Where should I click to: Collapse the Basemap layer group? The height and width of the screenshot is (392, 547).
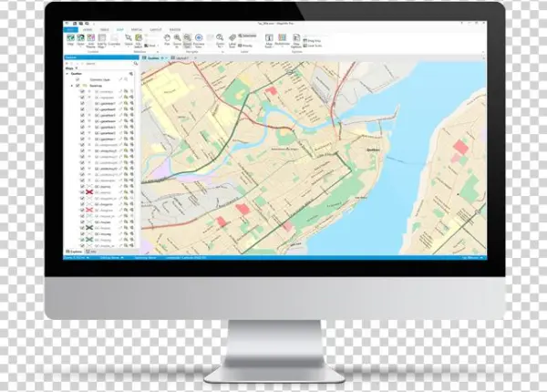pos(72,86)
